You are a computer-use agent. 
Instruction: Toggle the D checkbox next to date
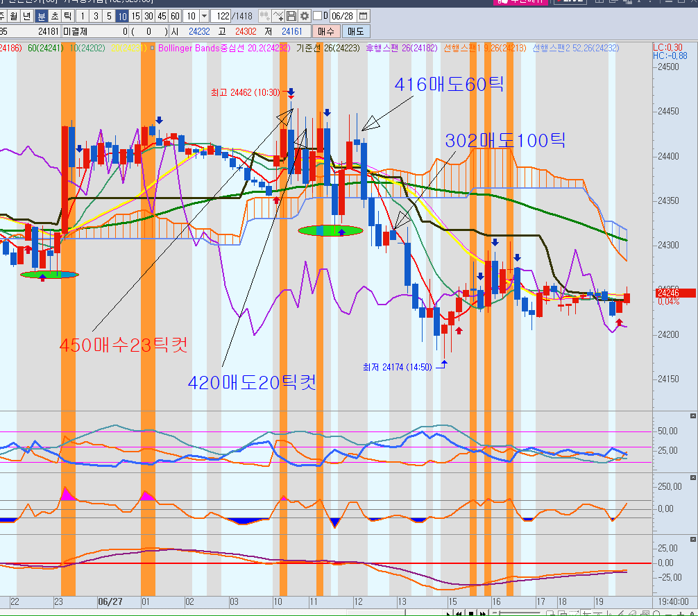pyautogui.click(x=318, y=16)
